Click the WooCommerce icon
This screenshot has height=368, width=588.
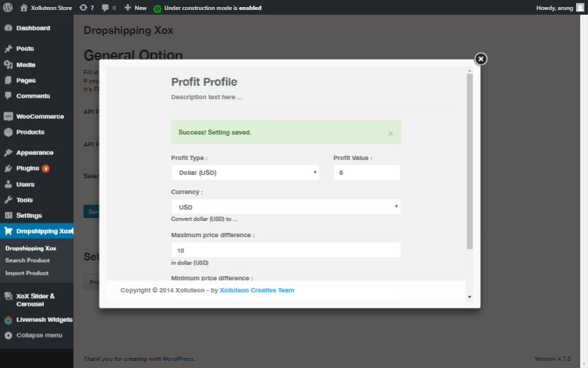[x=8, y=116]
